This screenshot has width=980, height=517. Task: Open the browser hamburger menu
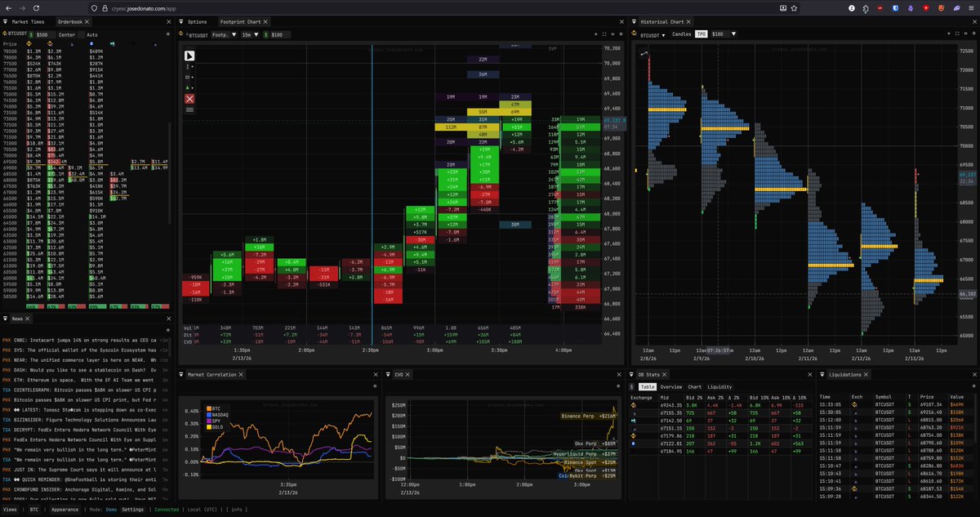[969, 7]
